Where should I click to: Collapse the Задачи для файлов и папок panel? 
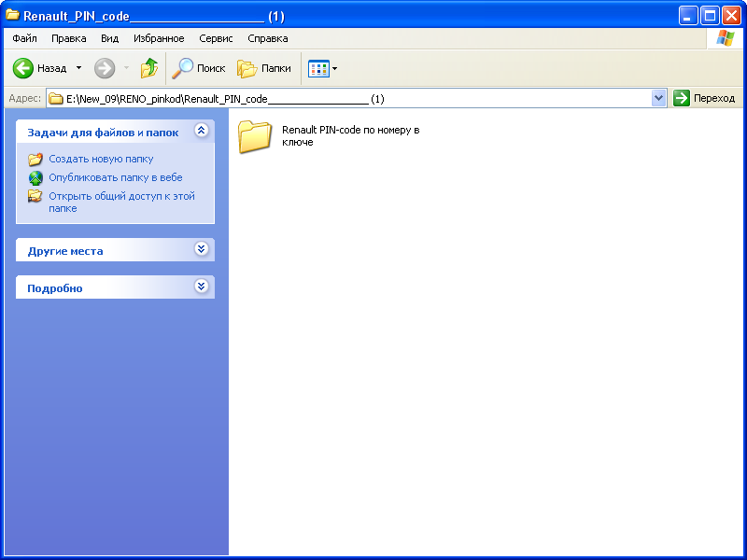(x=202, y=130)
